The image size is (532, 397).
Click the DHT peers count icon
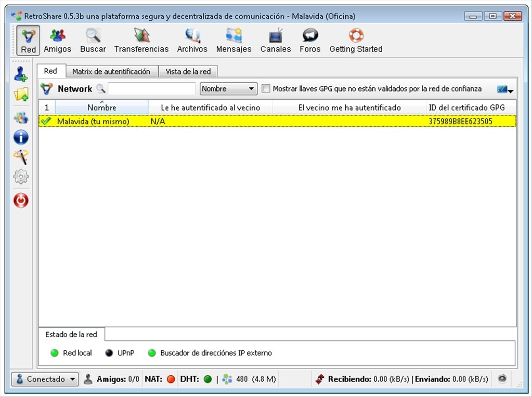coord(227,379)
